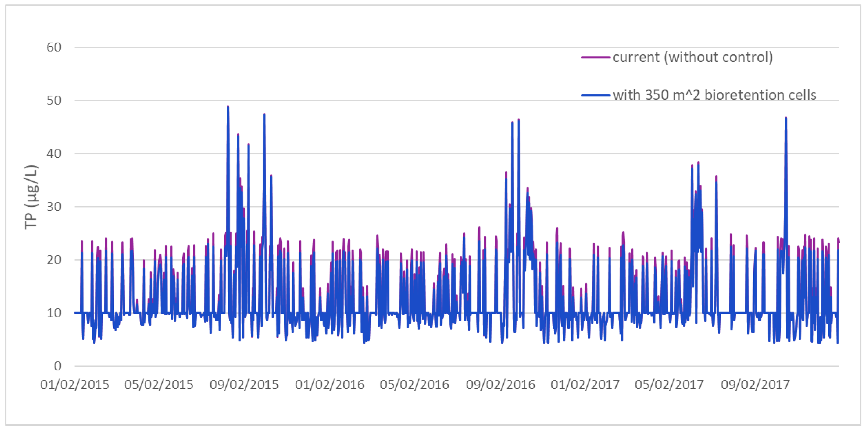Image resolution: width=868 pixels, height=434 pixels.
Task: Click the 0 y-axis label
Action: tap(58, 366)
